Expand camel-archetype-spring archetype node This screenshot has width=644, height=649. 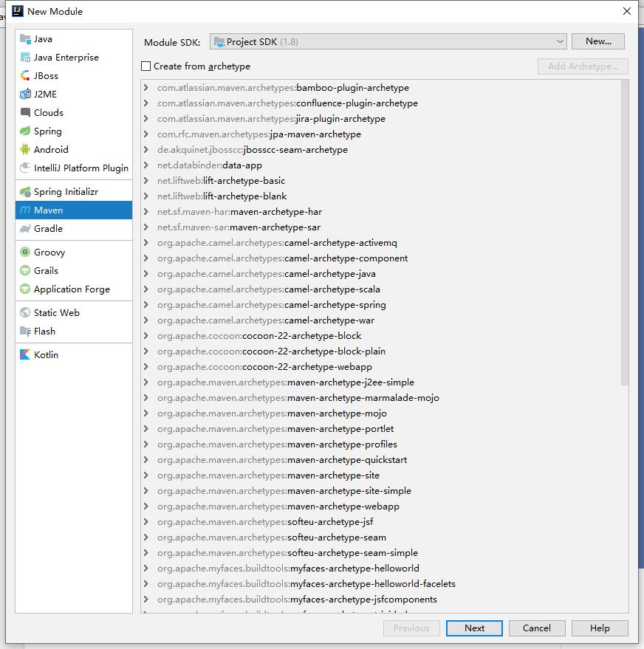coord(146,305)
